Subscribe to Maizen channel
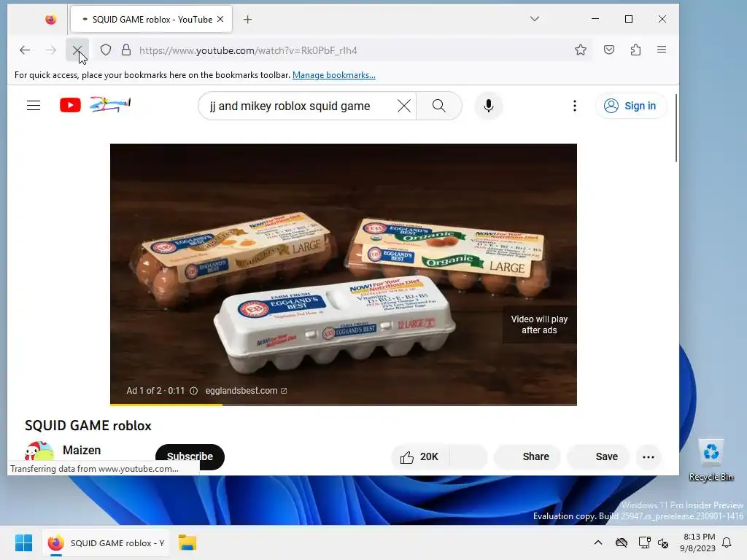Screen dimensions: 747x560 pyautogui.click(x=190, y=456)
